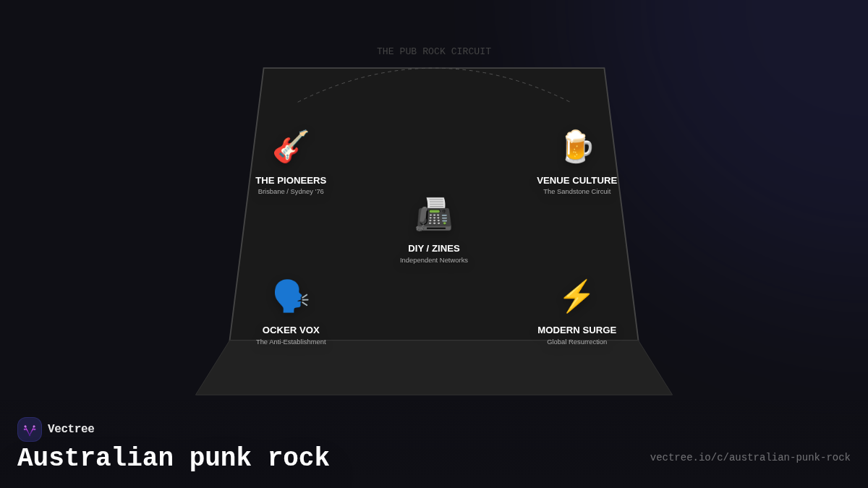Click the beer mug icon above Venue Culture
Image resolution: width=868 pixels, height=488 pixels.
(x=576, y=147)
